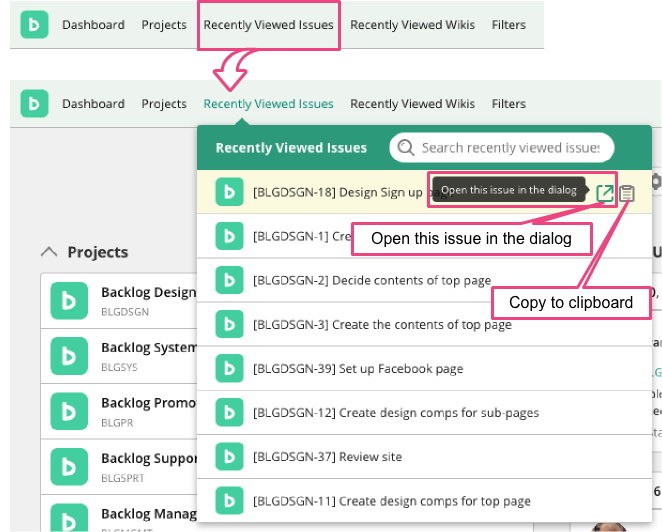Open Dashboard in the top navigation bar
The width and height of the screenshot is (662, 532).
tap(93, 25)
